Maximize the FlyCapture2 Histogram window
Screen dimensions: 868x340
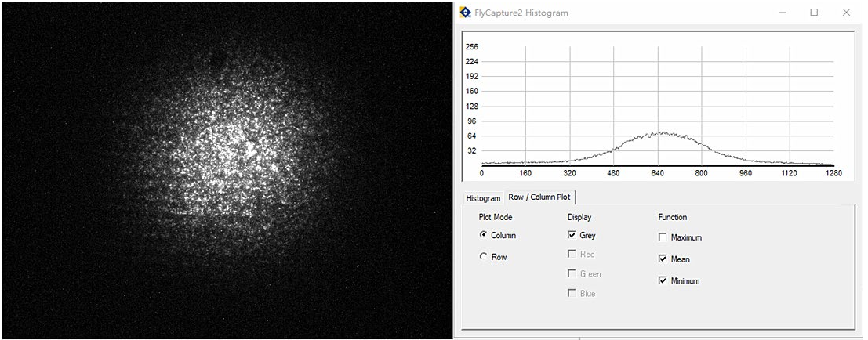(815, 13)
